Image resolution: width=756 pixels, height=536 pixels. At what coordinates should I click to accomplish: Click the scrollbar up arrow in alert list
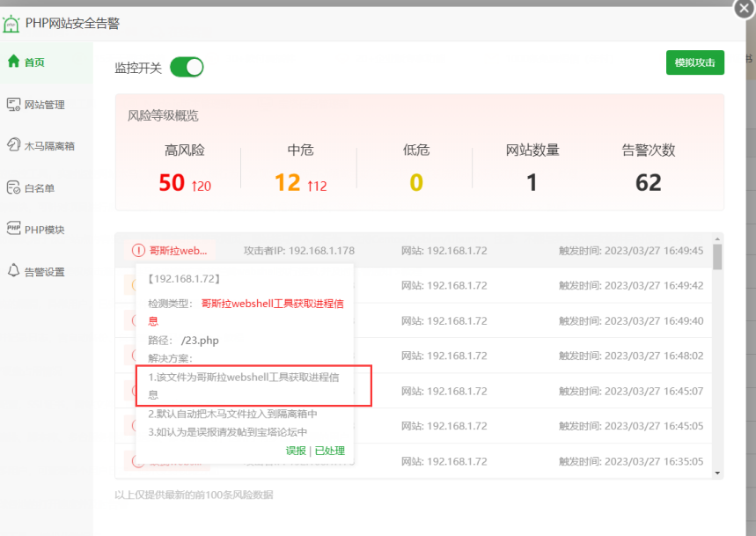click(x=718, y=239)
